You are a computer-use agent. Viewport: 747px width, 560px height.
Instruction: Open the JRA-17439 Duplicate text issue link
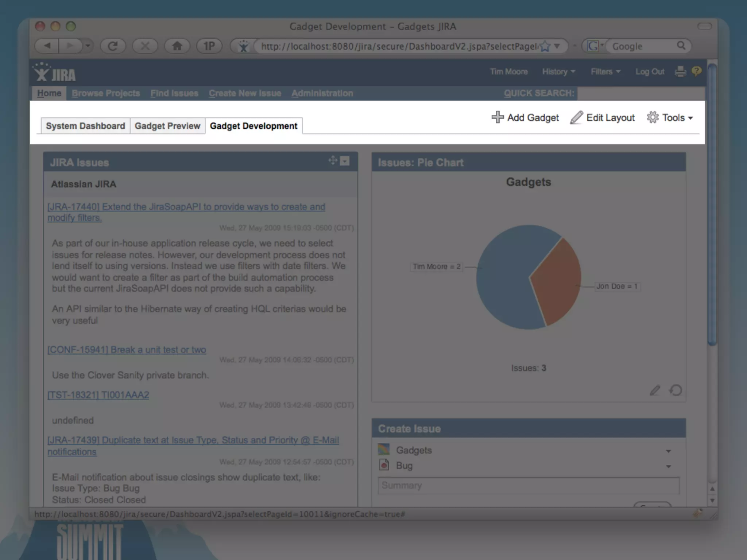tap(193, 446)
